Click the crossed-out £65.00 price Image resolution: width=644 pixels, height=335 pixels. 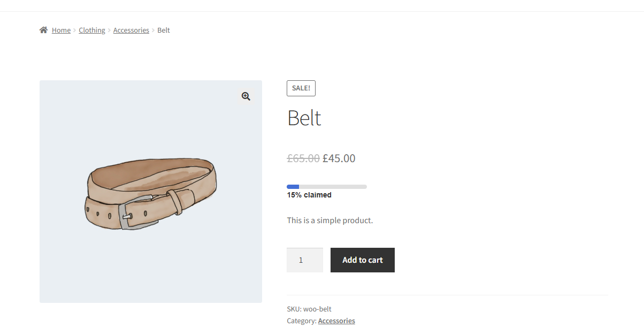[x=303, y=158]
